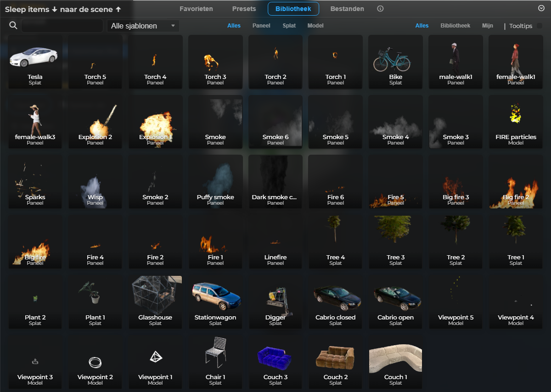The width and height of the screenshot is (551, 392).
Task: Choose the Fire 6 panel
Action: click(336, 182)
